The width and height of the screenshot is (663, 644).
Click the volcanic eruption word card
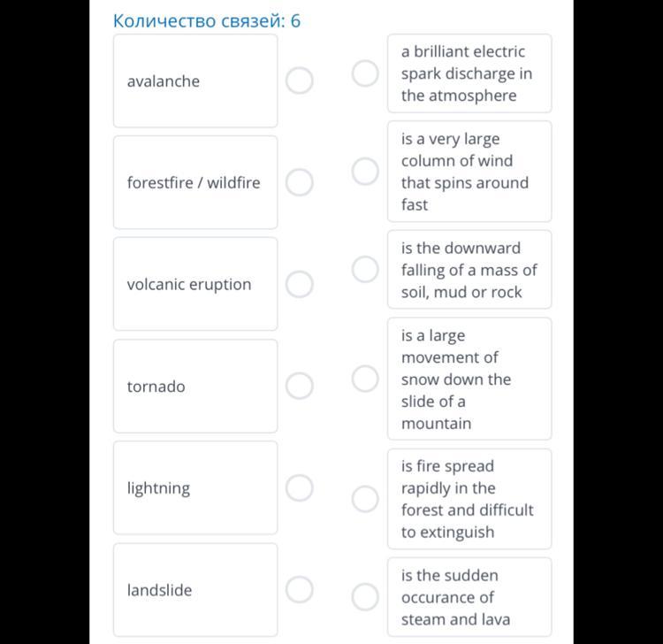(194, 285)
